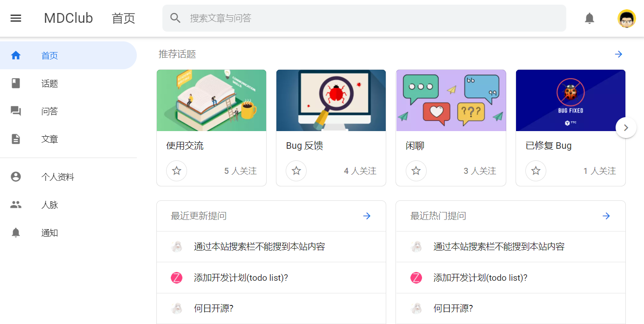Viewport: 644px width, 324px height.
Task: Click the bell icon beside 通知
Action: pos(16,232)
